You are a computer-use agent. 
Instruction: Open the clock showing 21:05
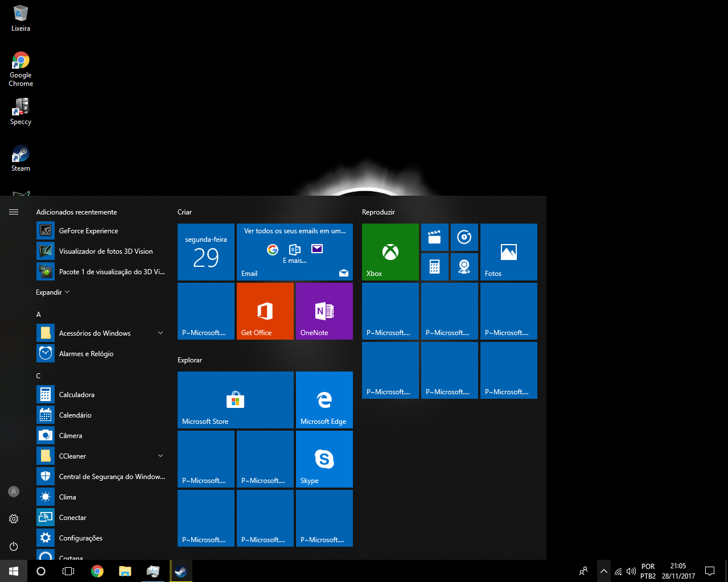coord(678,571)
